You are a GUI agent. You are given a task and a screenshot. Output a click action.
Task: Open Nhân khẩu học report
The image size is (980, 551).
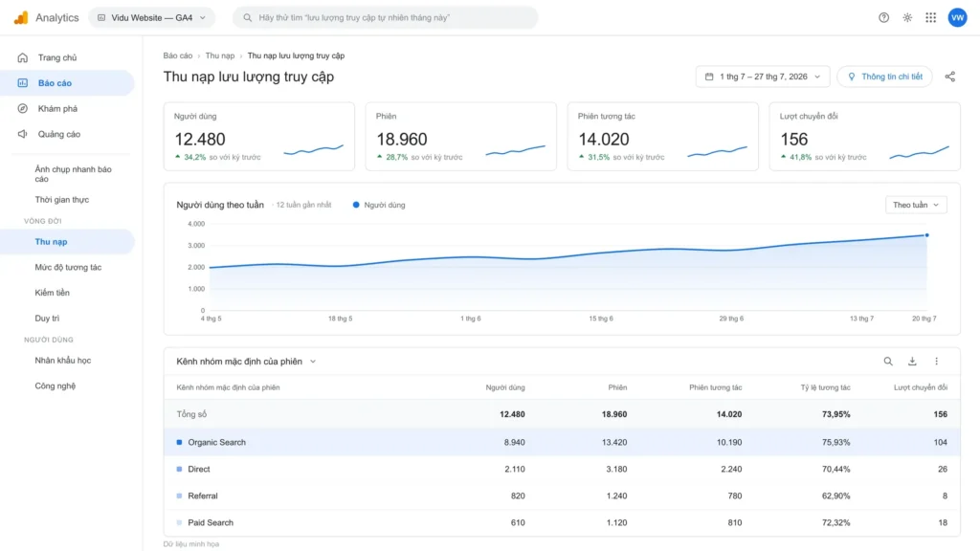point(62,360)
